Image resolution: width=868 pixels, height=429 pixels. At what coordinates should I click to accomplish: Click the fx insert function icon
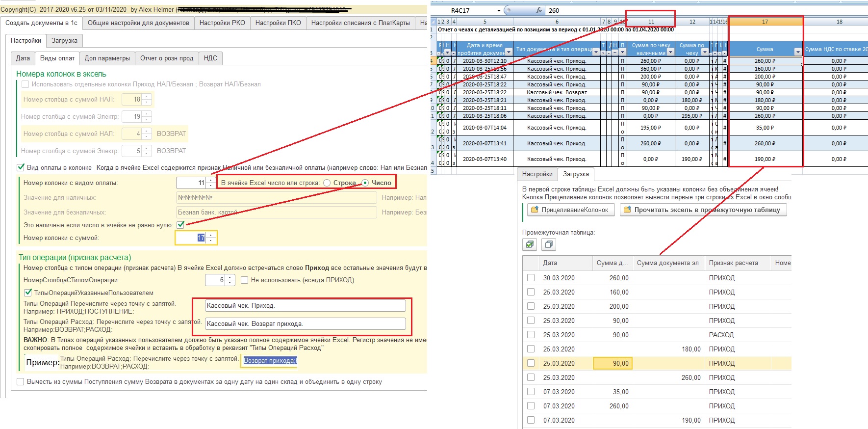click(538, 10)
